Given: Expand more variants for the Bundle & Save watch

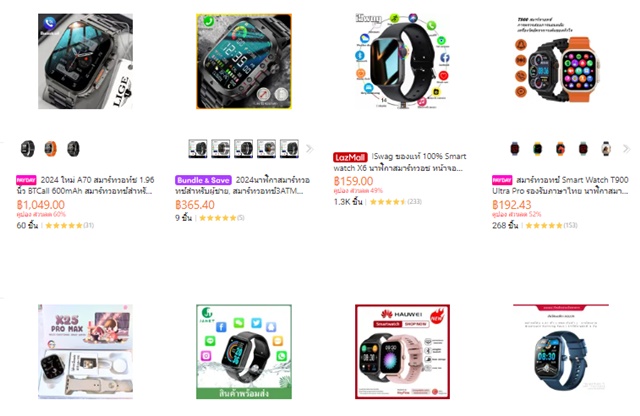Looking at the screenshot, I should pyautogui.click(x=310, y=149).
